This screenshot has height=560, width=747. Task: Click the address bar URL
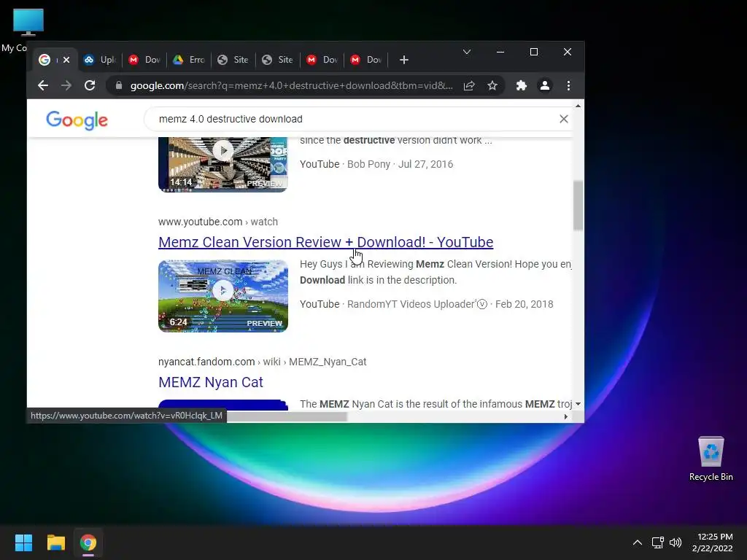(291, 85)
